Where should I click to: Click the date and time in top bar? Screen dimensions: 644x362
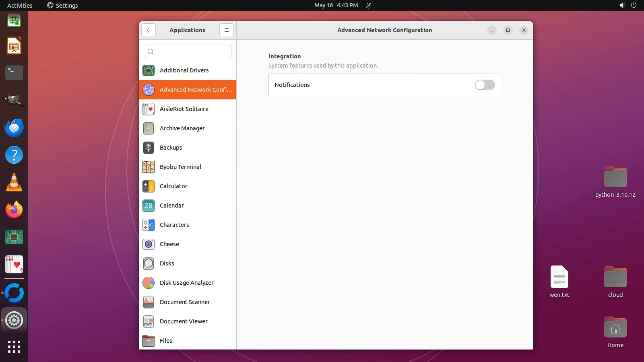[336, 5]
